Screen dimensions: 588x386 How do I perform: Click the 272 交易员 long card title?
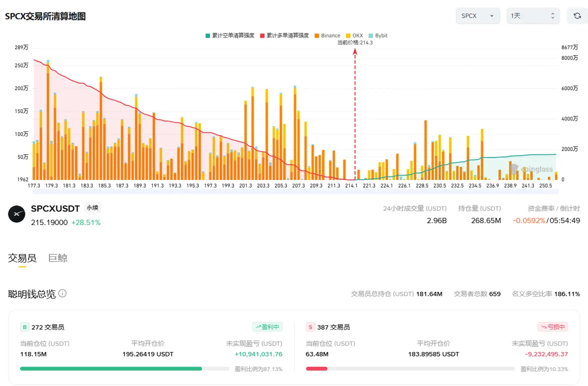pos(48,327)
